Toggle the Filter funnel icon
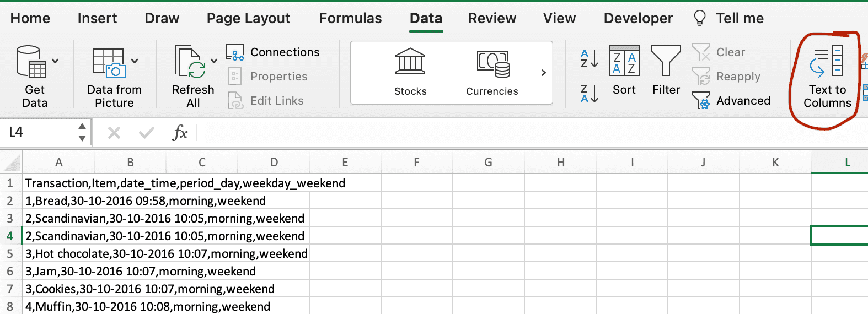 pyautogui.click(x=666, y=61)
